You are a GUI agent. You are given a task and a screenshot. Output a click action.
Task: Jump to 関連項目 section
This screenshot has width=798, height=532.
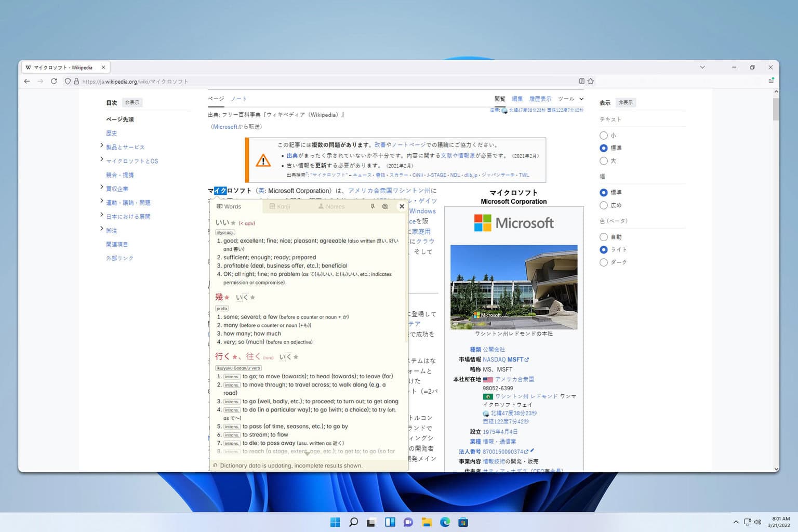tap(117, 244)
